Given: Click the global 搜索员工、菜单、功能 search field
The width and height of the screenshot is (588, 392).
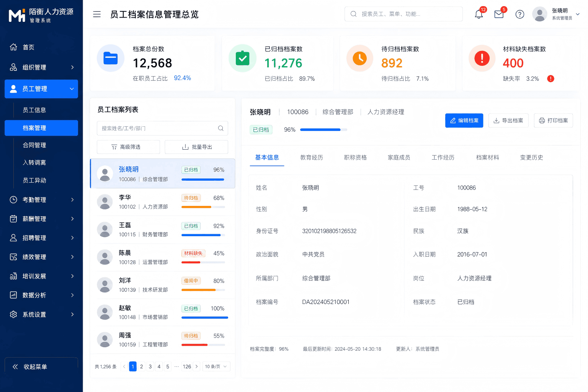Looking at the screenshot, I should (x=403, y=14).
